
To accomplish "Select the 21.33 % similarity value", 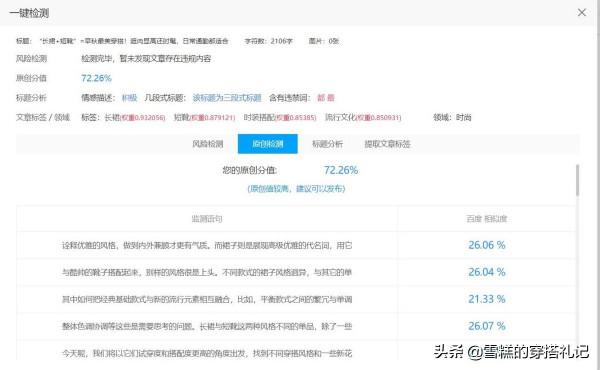I will point(487,299).
